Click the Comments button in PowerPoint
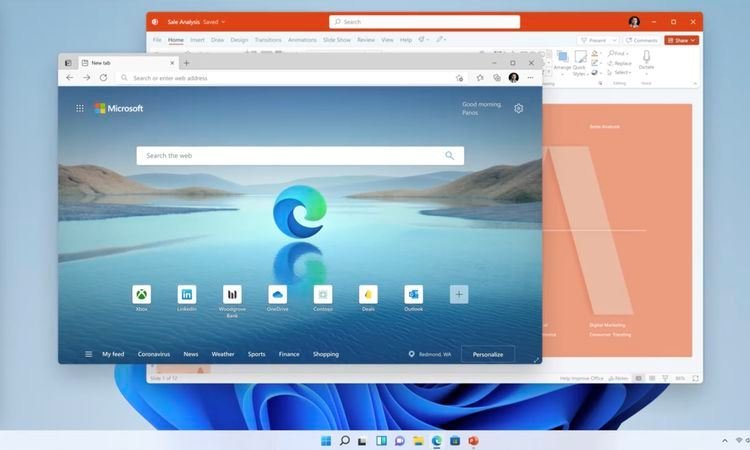 click(643, 40)
